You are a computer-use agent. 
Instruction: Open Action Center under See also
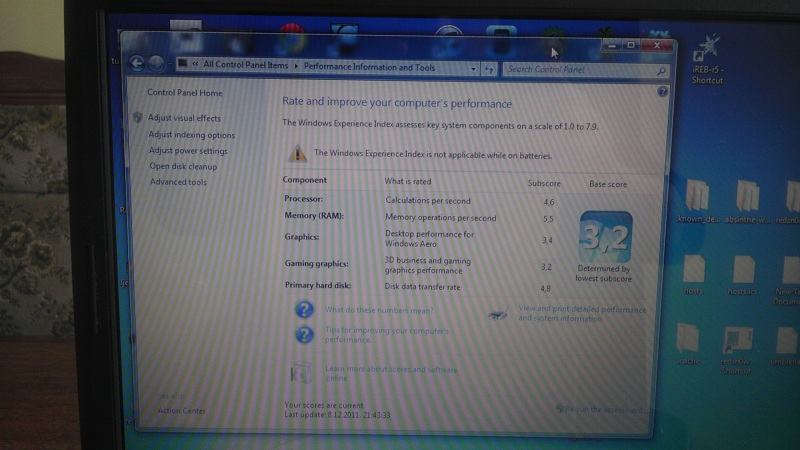181,411
